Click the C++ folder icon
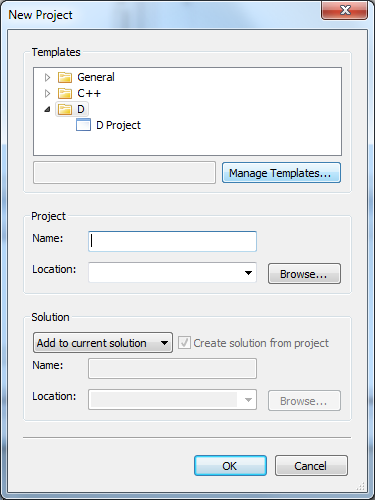The image size is (375, 500). pyautogui.click(x=65, y=93)
